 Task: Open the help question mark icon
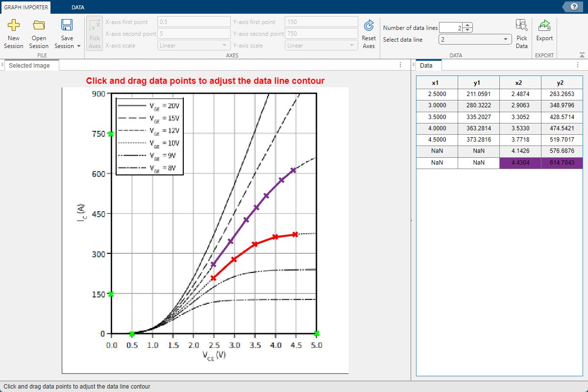point(574,6)
